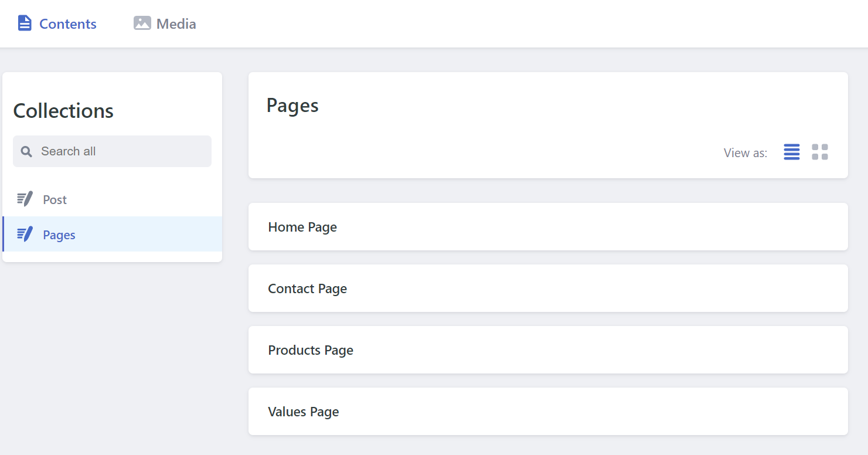Open the Home Page entry

(302, 227)
